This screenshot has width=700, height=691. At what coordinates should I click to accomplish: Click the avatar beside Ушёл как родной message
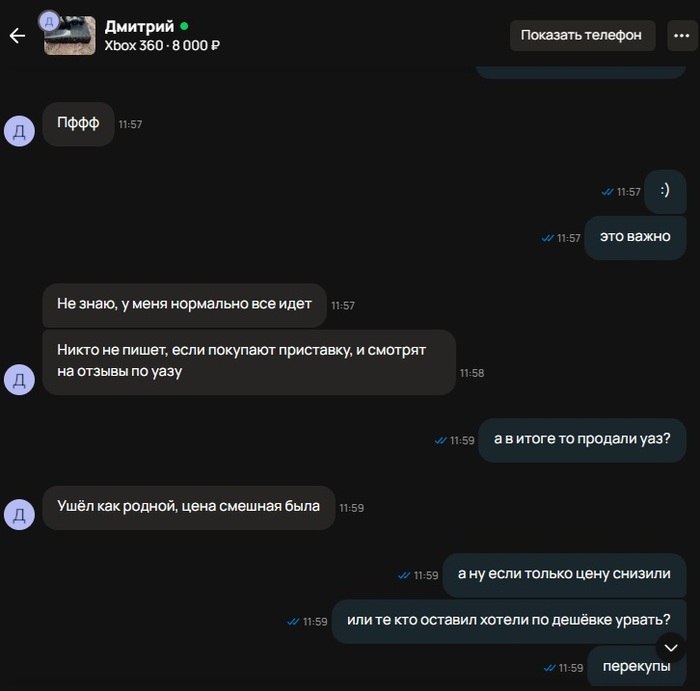[19, 515]
